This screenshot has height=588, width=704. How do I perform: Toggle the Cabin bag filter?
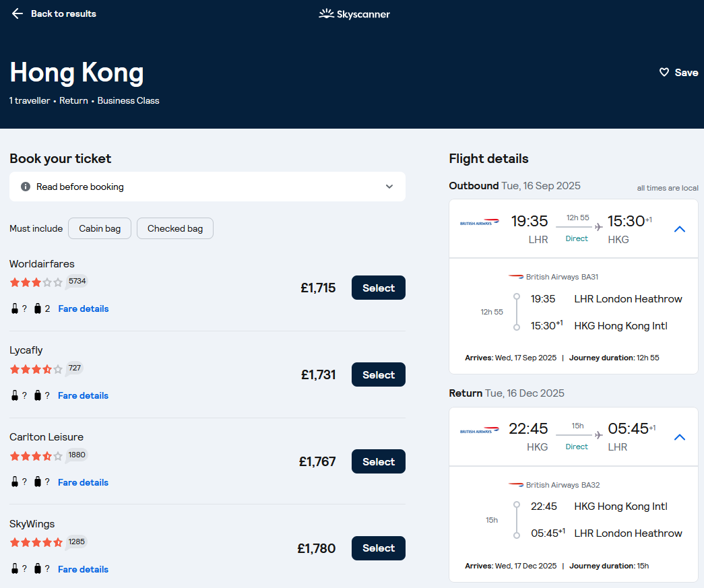(x=99, y=228)
